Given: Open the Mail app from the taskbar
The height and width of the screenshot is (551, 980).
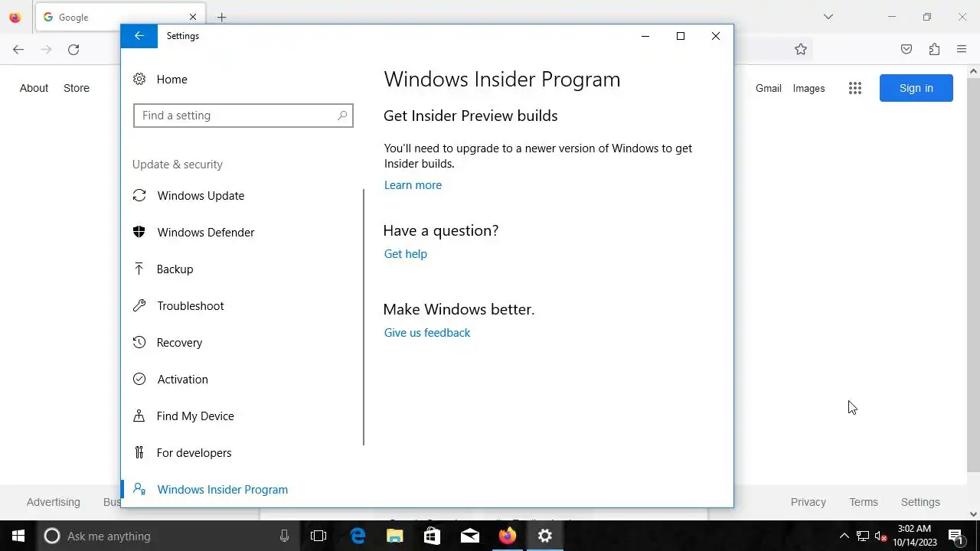Looking at the screenshot, I should click(470, 536).
